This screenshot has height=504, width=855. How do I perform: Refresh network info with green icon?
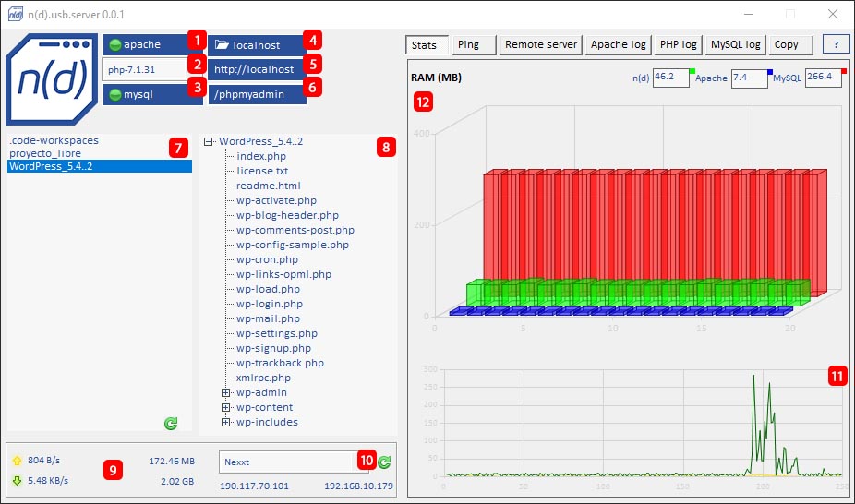[384, 462]
